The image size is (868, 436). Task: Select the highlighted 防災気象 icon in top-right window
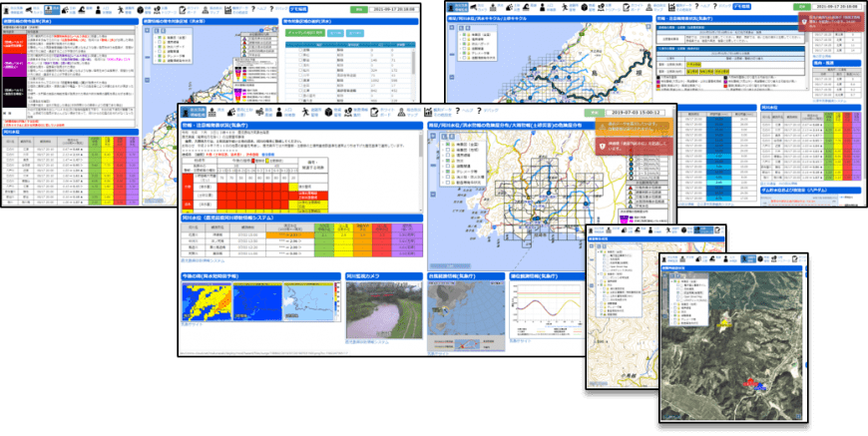(458, 8)
